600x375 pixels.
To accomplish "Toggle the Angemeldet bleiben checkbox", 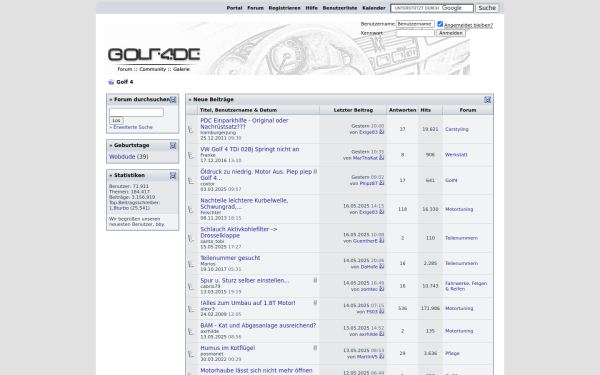I will (440, 24).
